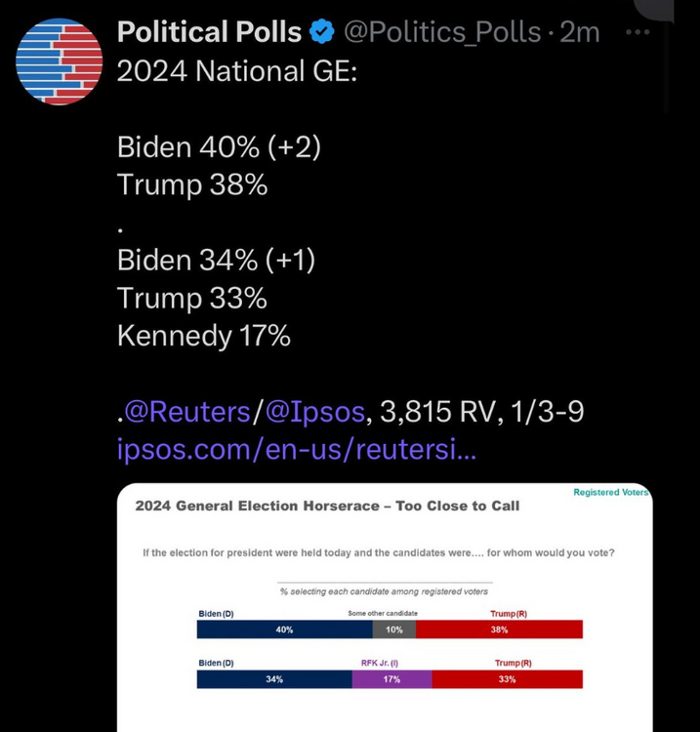Click the red Trump 33% bar
Image resolution: width=700 pixels, height=732 pixels.
(507, 679)
